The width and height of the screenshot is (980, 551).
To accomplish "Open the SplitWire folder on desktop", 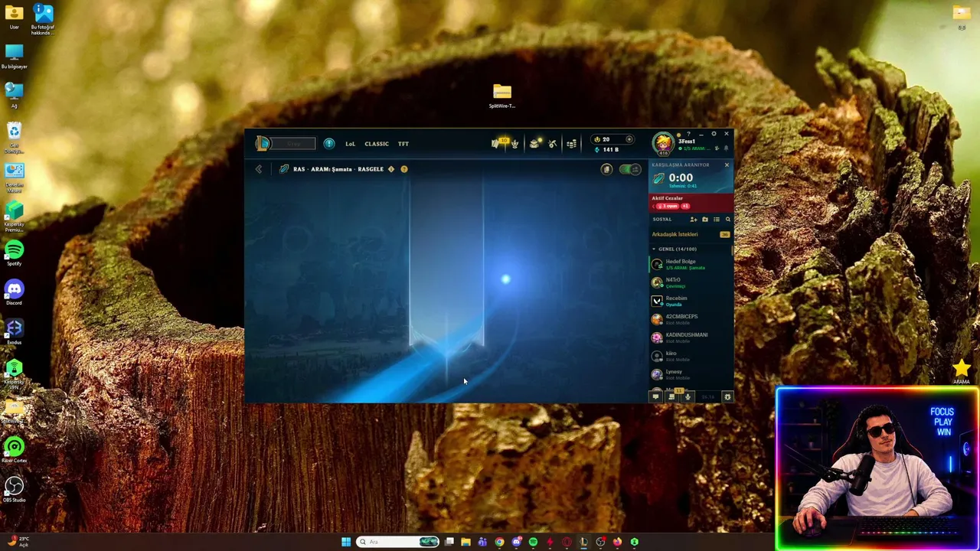I will (x=502, y=96).
